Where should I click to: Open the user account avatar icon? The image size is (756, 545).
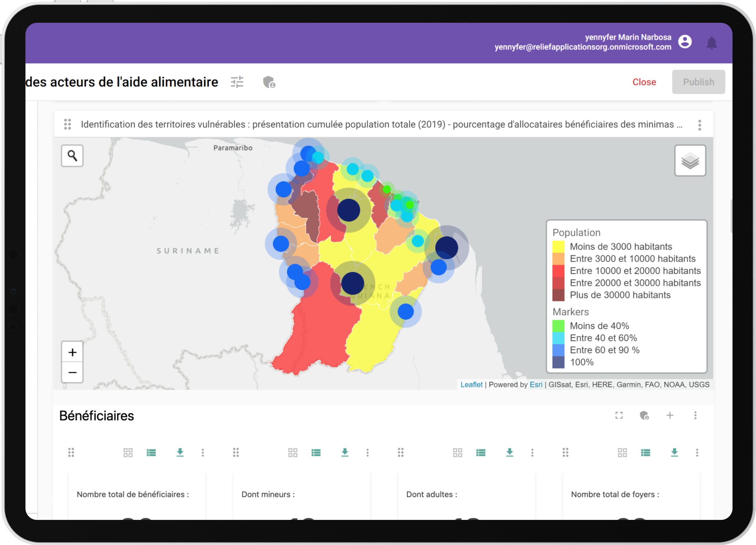pos(685,42)
